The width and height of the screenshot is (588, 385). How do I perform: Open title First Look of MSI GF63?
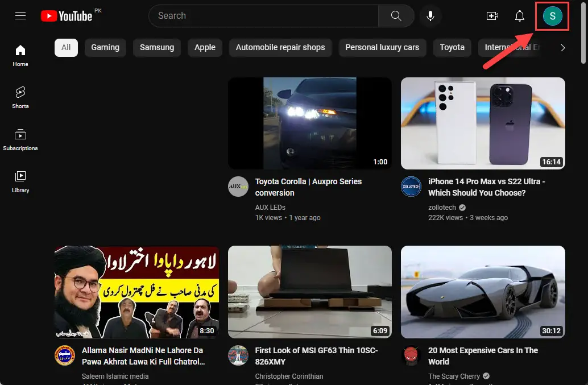coord(316,356)
